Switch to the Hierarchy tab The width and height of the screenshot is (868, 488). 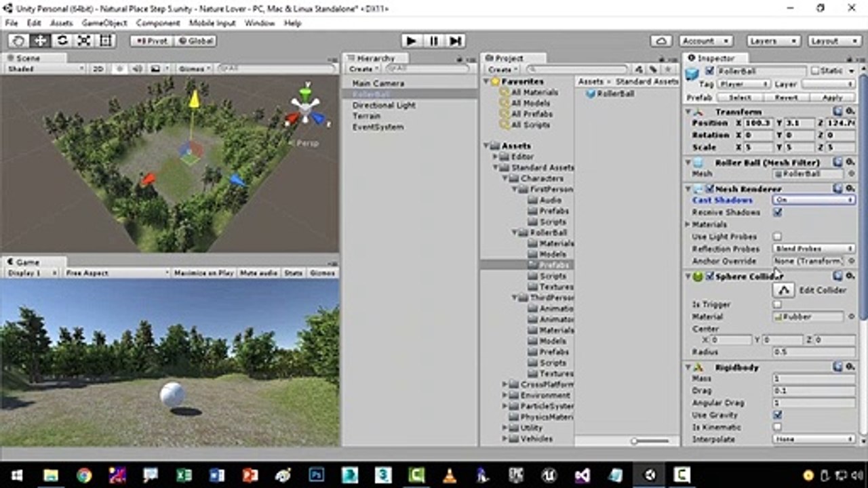375,58
